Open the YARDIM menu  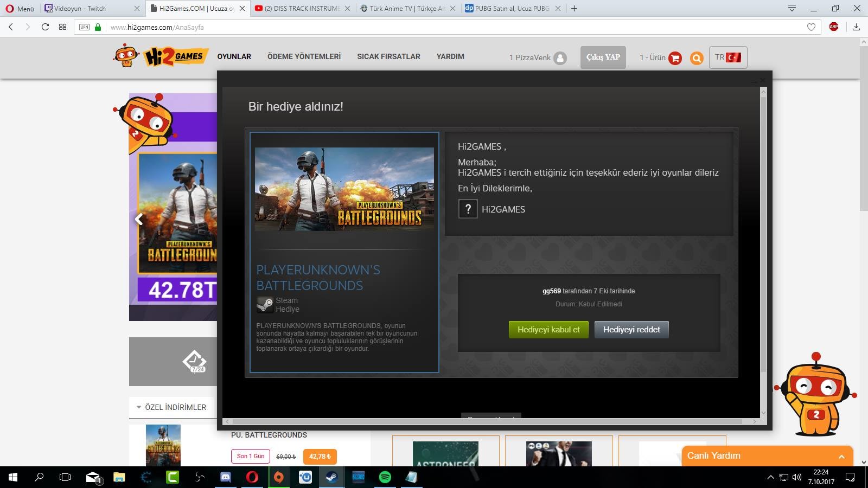pyautogui.click(x=450, y=56)
